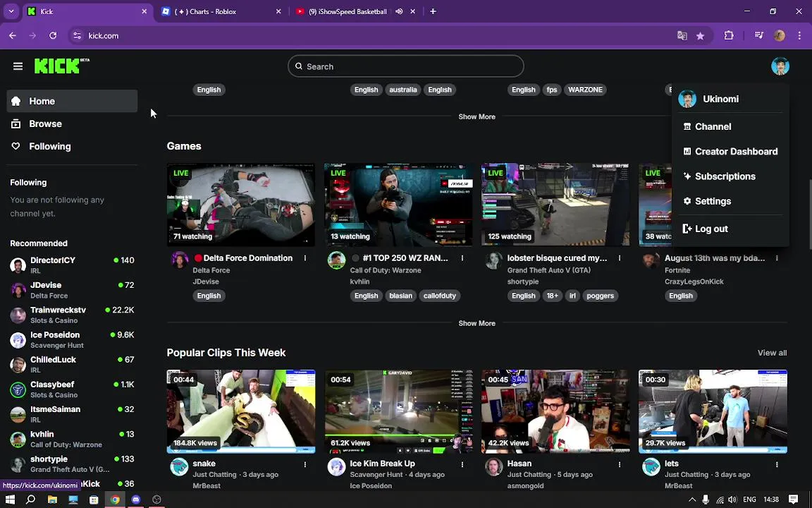812x508 pixels.
Task: Open options for Delta Force Domination stream
Action: tap(305, 258)
